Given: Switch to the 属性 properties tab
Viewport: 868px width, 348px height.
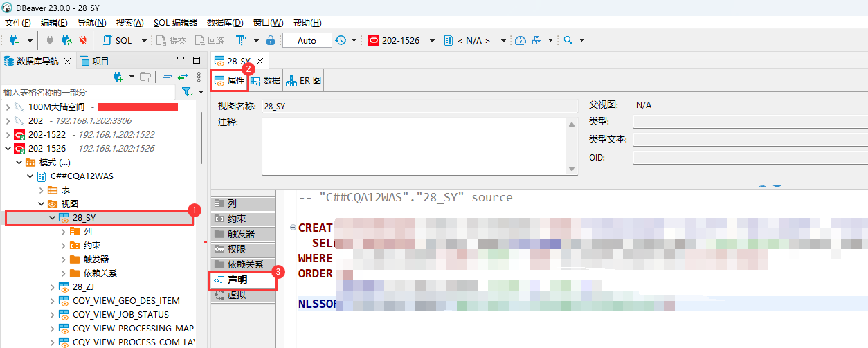Looking at the screenshot, I should coord(229,81).
